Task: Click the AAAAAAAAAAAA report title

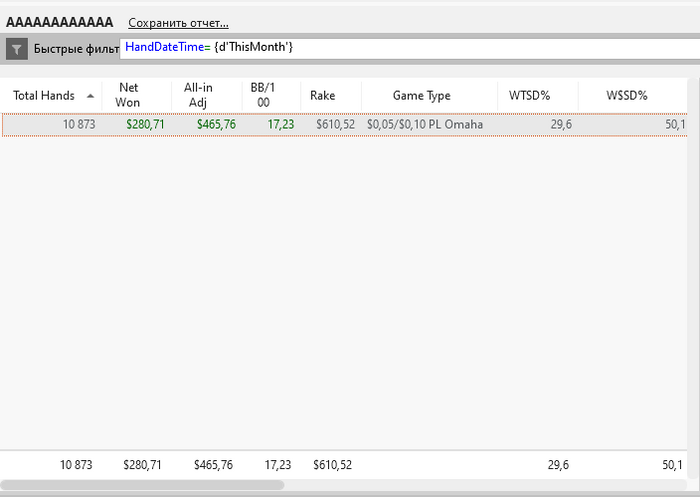Action: pyautogui.click(x=59, y=22)
